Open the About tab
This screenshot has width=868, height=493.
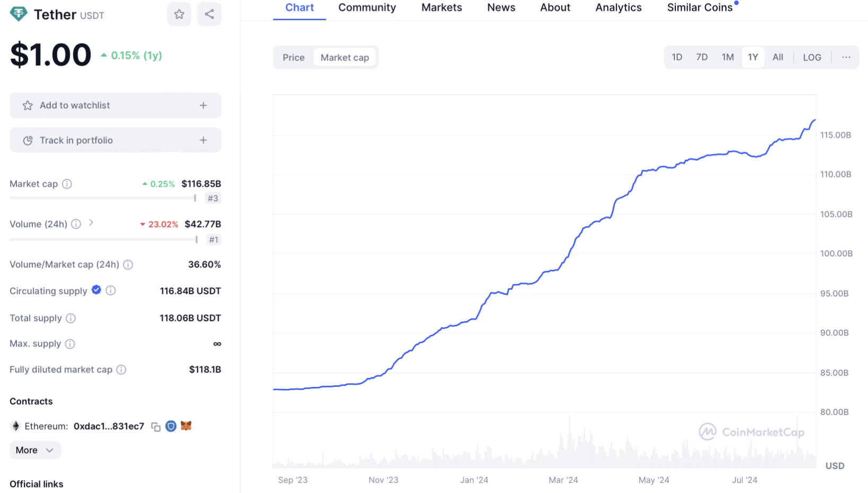pos(555,8)
